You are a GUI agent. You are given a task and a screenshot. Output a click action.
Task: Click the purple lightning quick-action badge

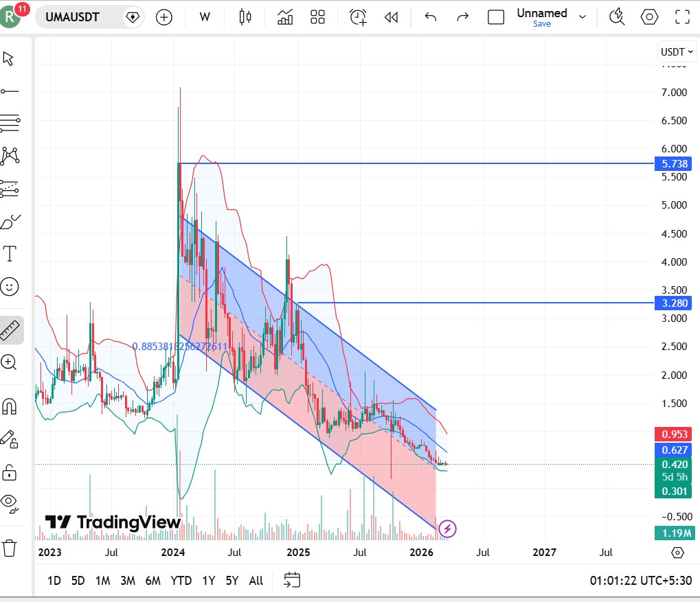[448, 529]
